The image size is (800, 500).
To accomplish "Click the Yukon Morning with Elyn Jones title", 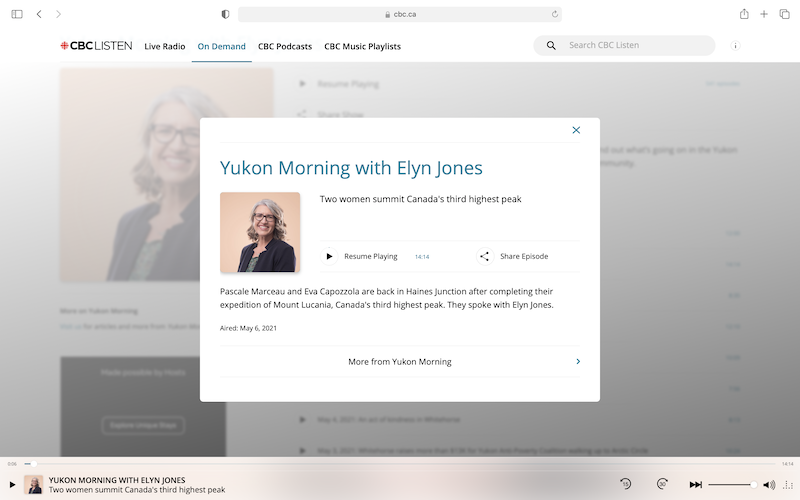I will [x=351, y=168].
